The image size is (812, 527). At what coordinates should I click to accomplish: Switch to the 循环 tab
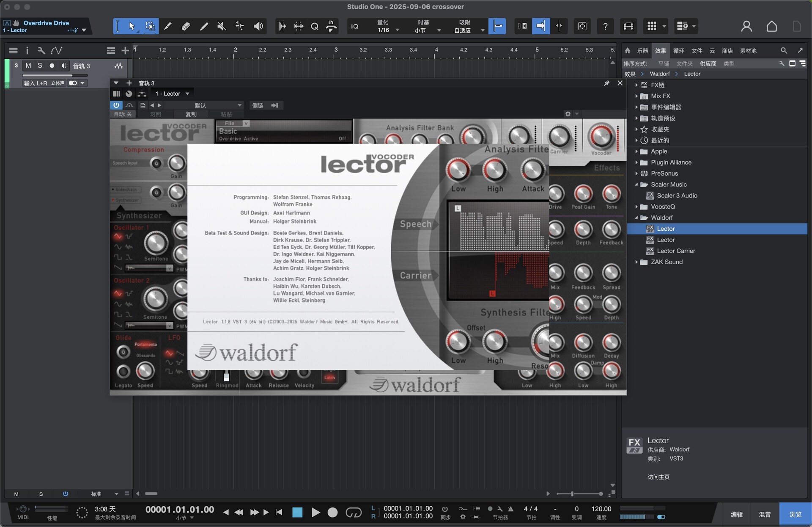click(678, 51)
